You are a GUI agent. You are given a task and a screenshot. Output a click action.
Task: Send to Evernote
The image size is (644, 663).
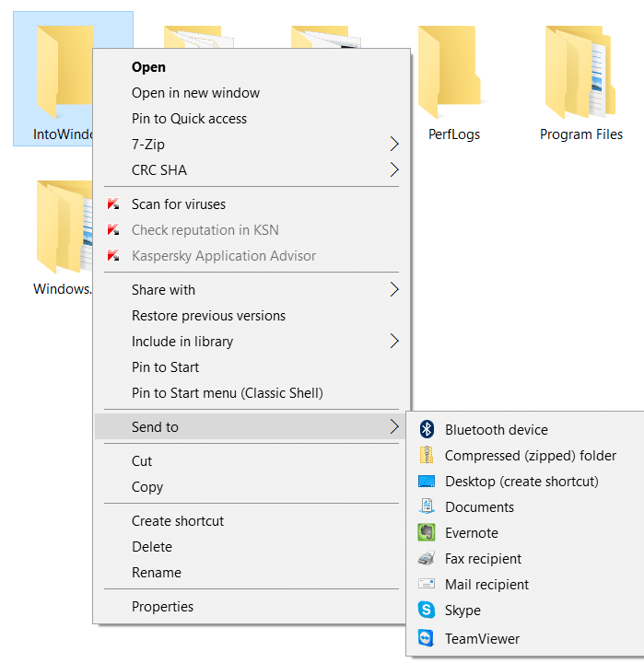[525, 533]
